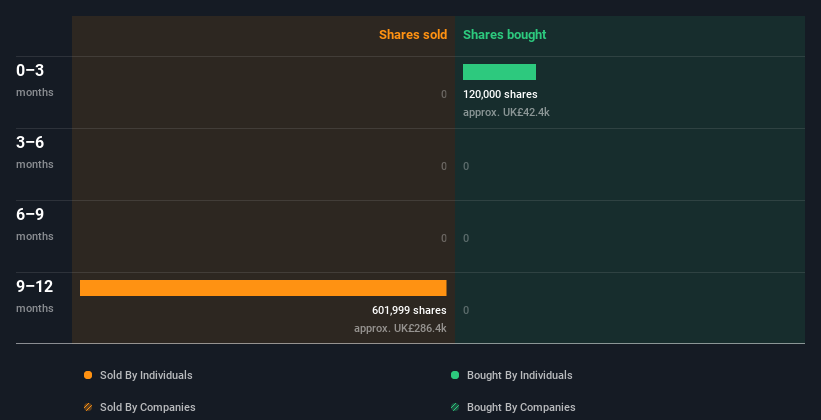Viewport: 821px width, 420px height.
Task: Click the Shares bought column header
Action: (x=504, y=35)
